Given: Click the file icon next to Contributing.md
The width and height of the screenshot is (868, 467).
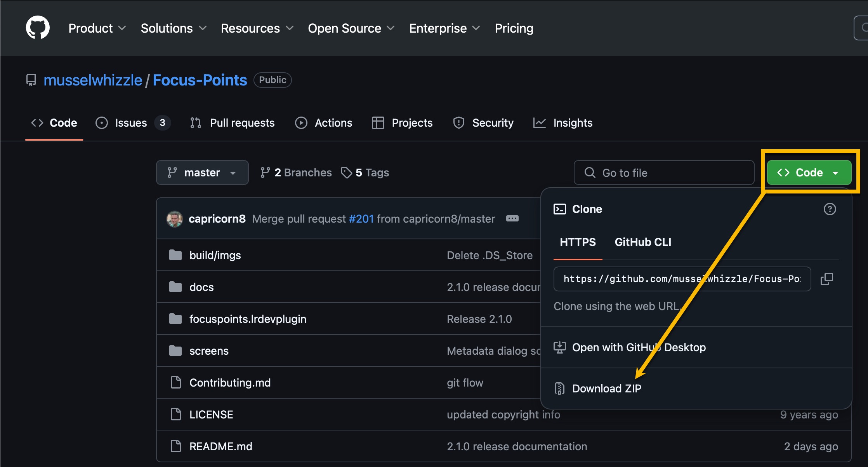Looking at the screenshot, I should (x=176, y=383).
